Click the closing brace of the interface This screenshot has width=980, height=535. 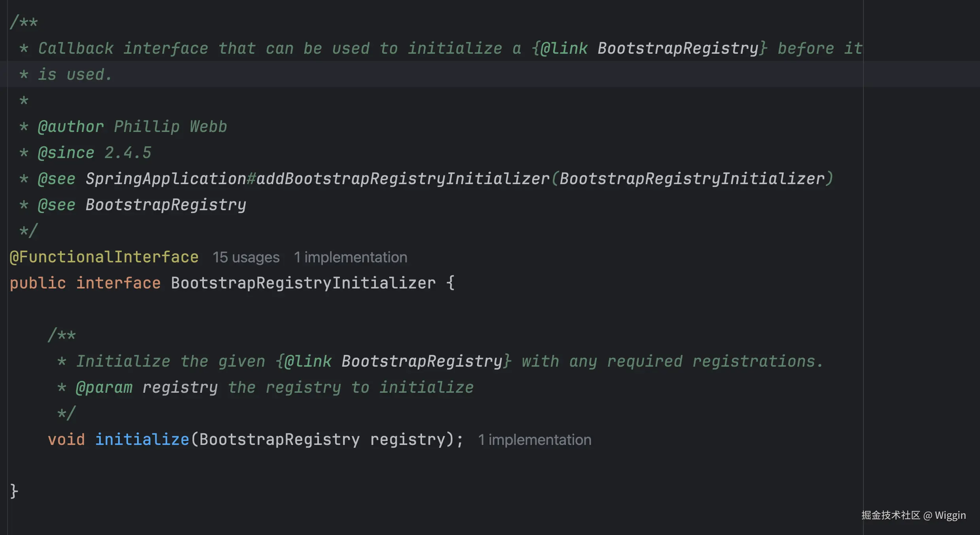pos(14,491)
